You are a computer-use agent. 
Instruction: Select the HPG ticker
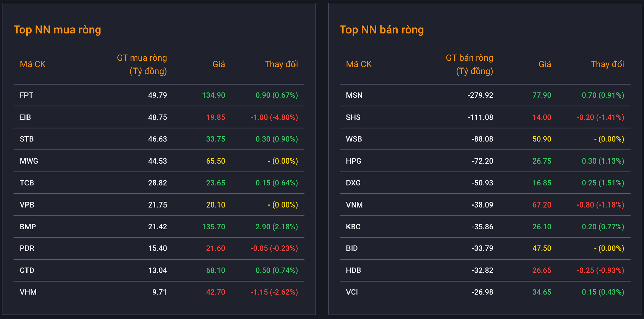click(x=354, y=161)
